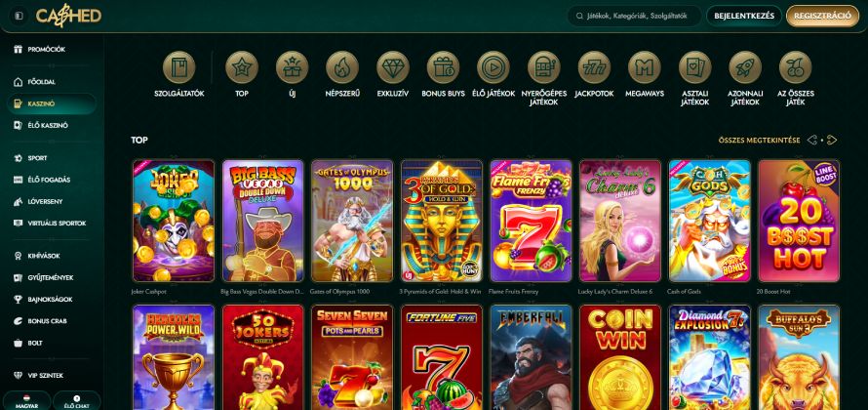Select the Azonnali Játékok rocket icon
The height and width of the screenshot is (410, 868).
745,67
